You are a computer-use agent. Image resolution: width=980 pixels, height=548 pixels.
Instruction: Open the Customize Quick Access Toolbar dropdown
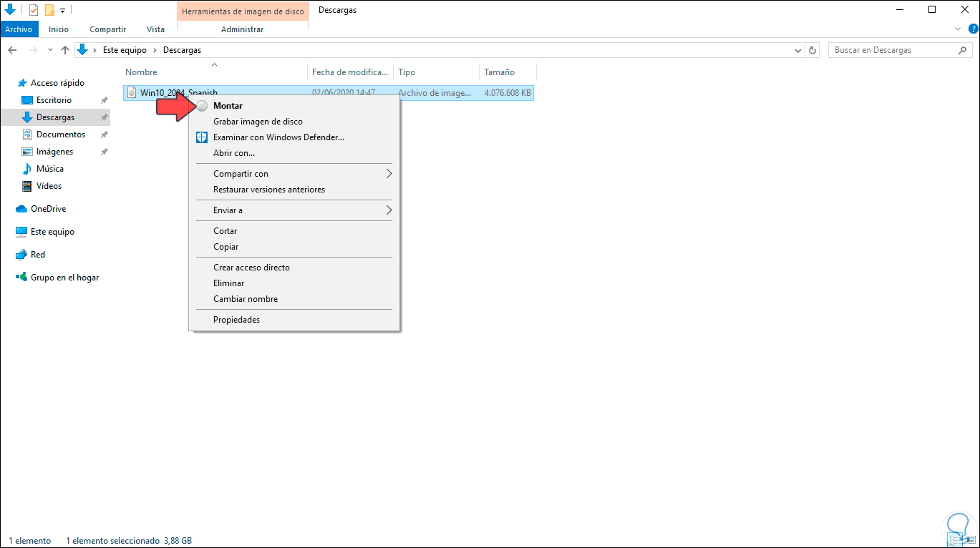63,11
